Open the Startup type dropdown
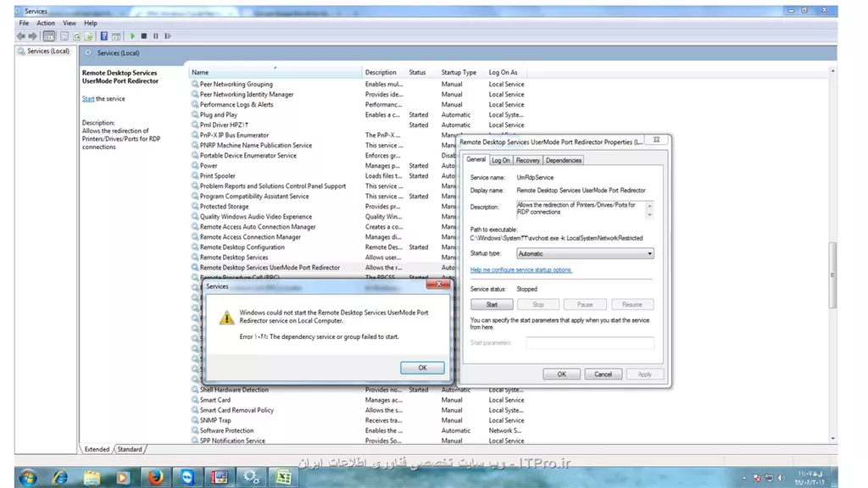868x488 pixels. [x=585, y=253]
